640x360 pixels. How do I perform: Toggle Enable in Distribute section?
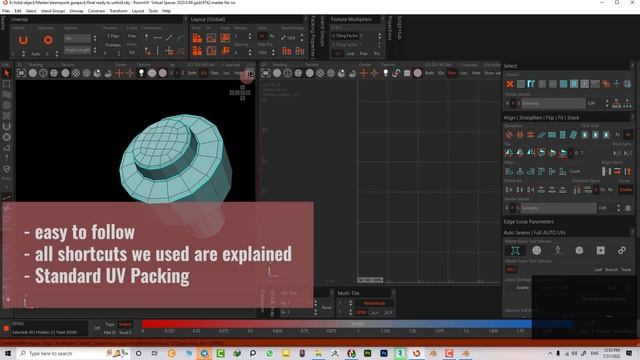point(626,189)
